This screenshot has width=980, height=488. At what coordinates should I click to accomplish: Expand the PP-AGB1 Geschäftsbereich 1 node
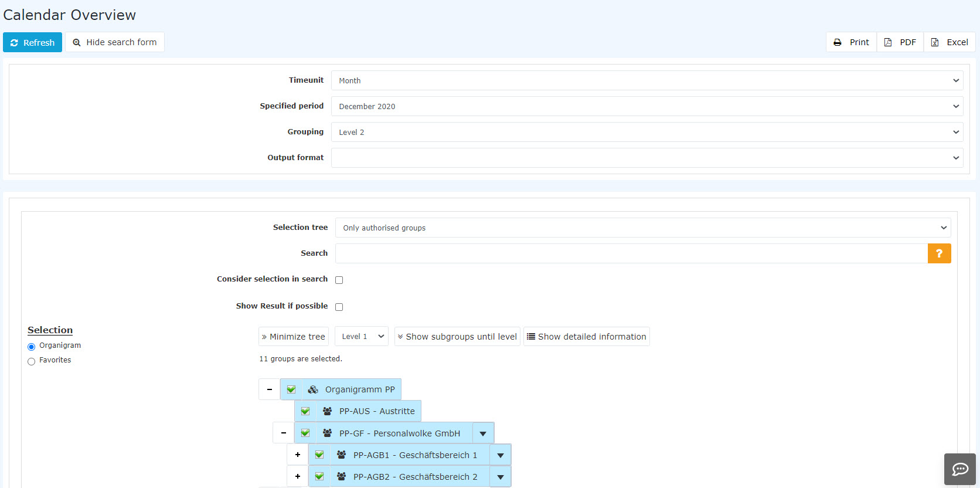297,455
